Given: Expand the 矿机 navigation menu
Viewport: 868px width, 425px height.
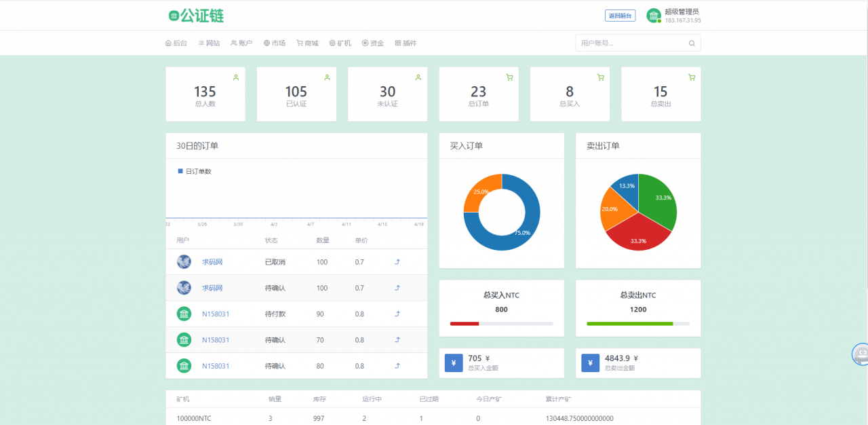Looking at the screenshot, I should tap(340, 43).
